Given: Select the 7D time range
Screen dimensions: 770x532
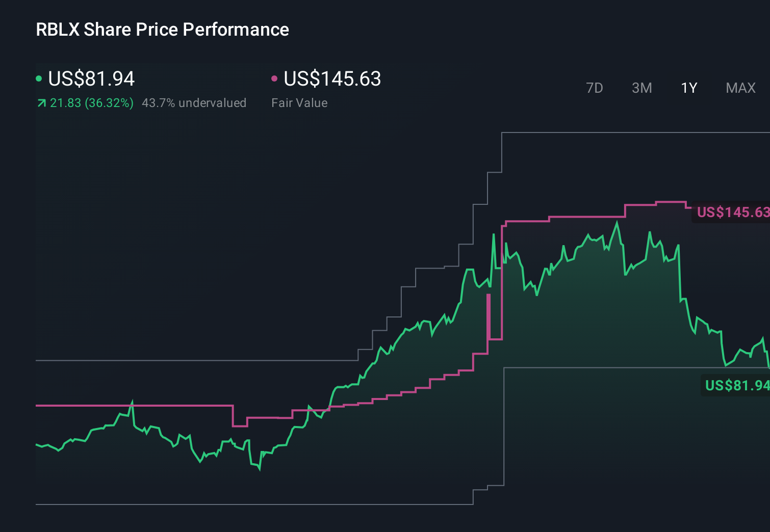Looking at the screenshot, I should [595, 88].
